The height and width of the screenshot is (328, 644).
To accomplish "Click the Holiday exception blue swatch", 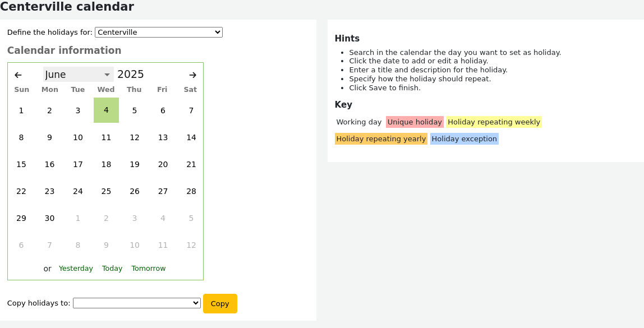I will click(x=464, y=138).
